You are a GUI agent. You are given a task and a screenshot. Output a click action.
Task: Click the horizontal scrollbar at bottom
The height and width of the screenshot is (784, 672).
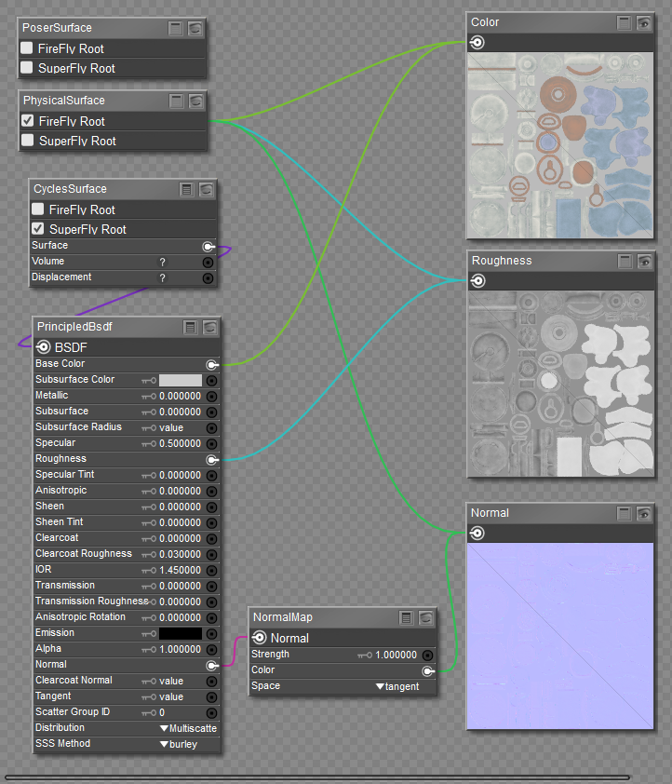[x=316, y=777]
